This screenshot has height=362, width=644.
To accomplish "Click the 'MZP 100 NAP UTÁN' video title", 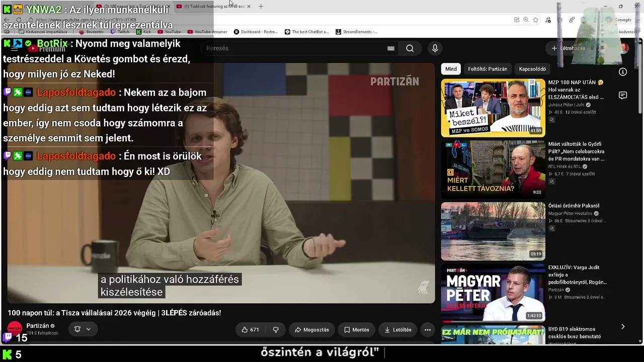I will point(576,89).
